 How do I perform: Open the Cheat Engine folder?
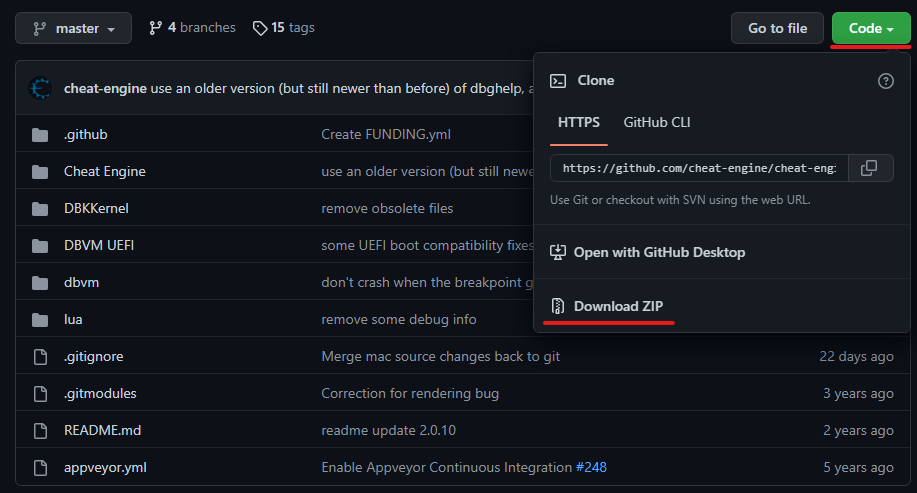point(105,171)
